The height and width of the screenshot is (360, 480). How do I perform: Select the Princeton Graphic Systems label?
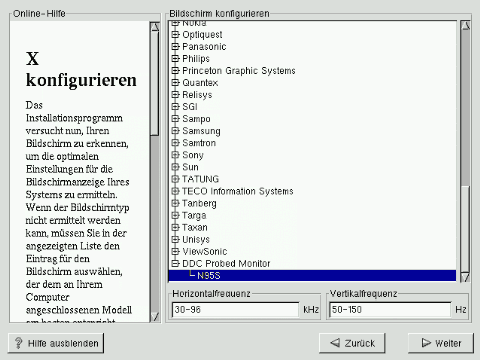click(239, 71)
